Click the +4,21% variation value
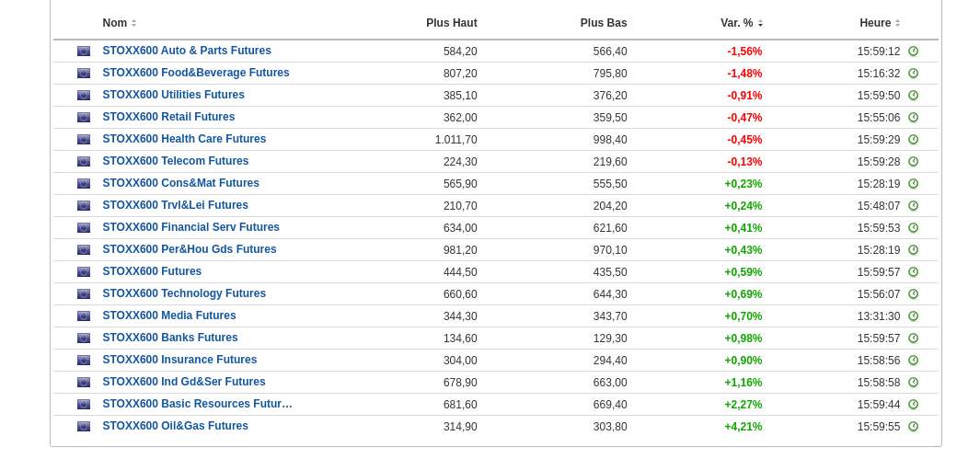The height and width of the screenshot is (459, 980). click(x=743, y=427)
